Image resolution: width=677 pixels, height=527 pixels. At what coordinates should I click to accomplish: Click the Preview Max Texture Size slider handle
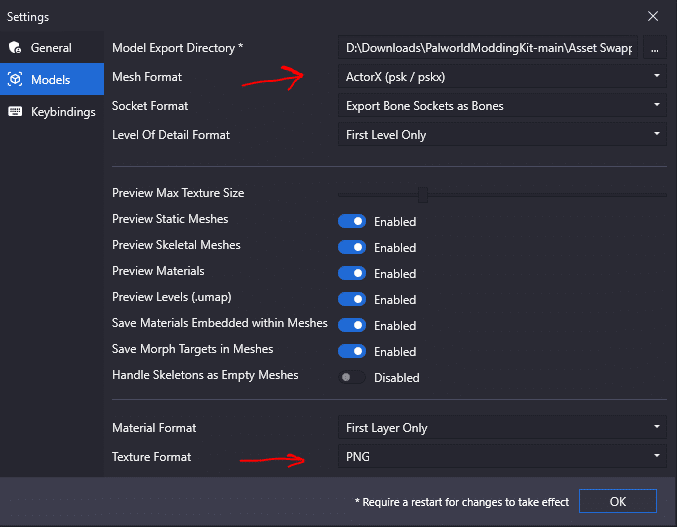coord(423,195)
